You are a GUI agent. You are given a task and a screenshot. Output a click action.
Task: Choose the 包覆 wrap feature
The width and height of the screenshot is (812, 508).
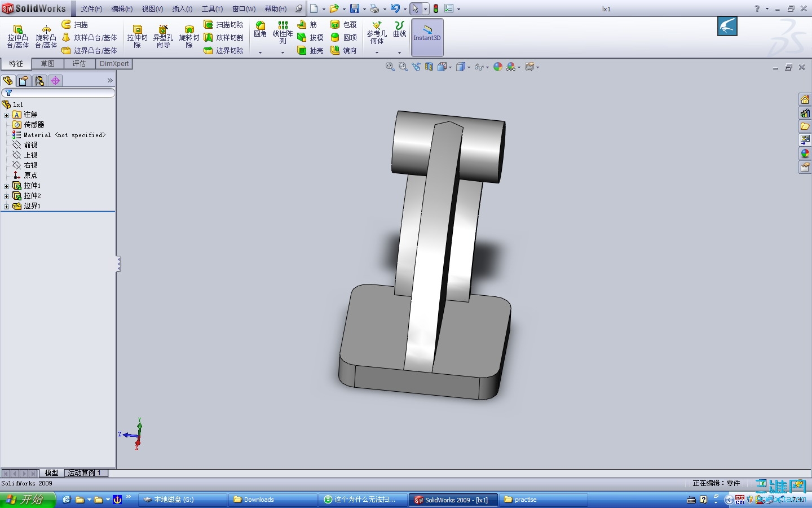coord(343,24)
